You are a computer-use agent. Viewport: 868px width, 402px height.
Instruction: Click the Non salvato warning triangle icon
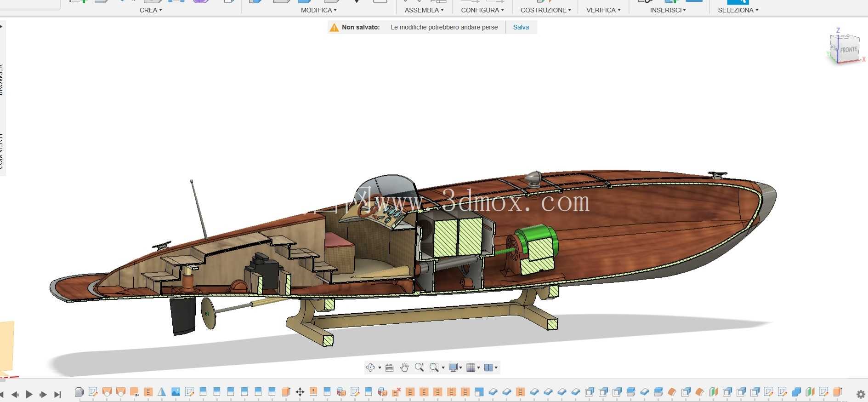[x=334, y=28]
